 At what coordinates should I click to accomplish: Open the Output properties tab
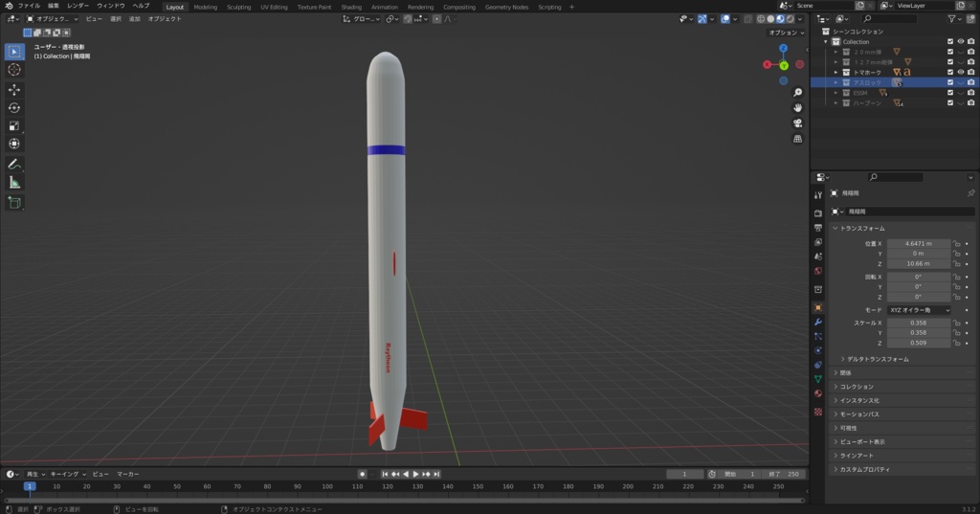[x=818, y=228]
